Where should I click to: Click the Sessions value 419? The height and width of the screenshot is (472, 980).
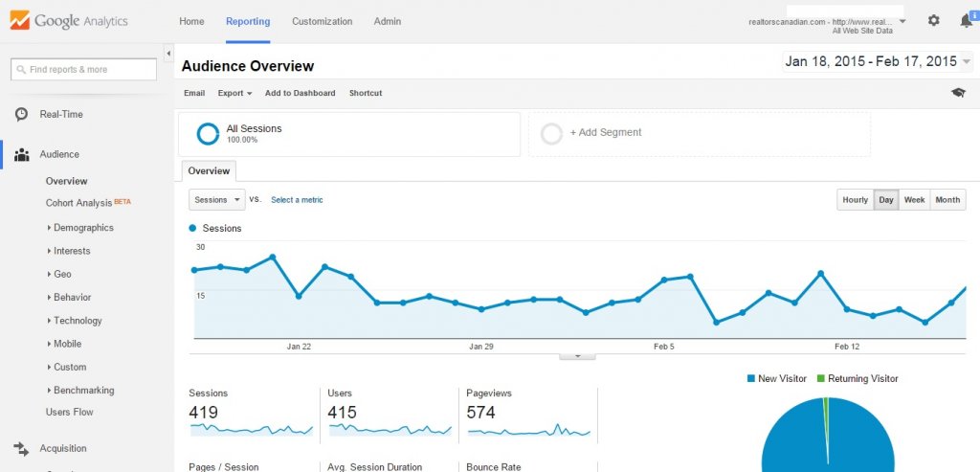[x=203, y=413]
